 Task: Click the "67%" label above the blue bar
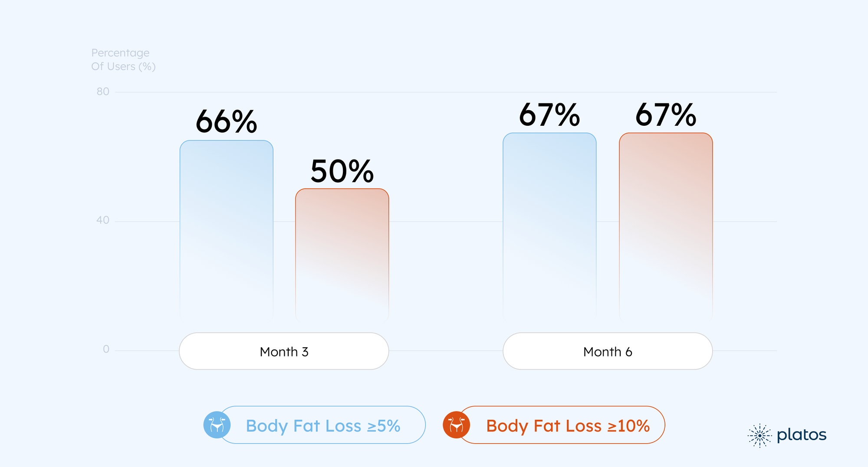(549, 115)
